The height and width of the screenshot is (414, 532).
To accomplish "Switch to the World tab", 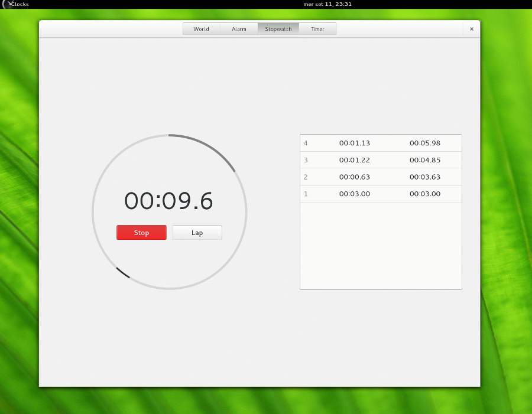I will pyautogui.click(x=202, y=29).
